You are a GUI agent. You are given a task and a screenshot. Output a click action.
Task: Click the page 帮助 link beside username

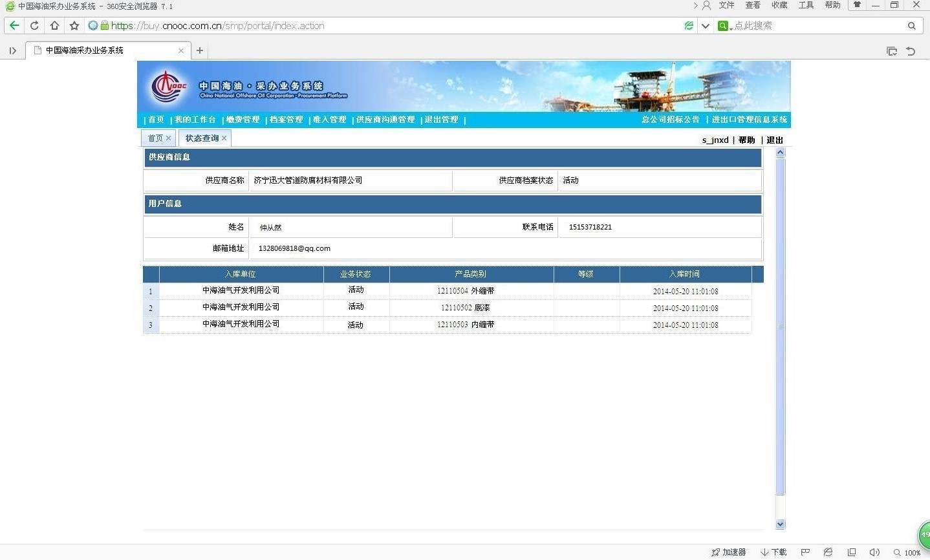coord(746,140)
